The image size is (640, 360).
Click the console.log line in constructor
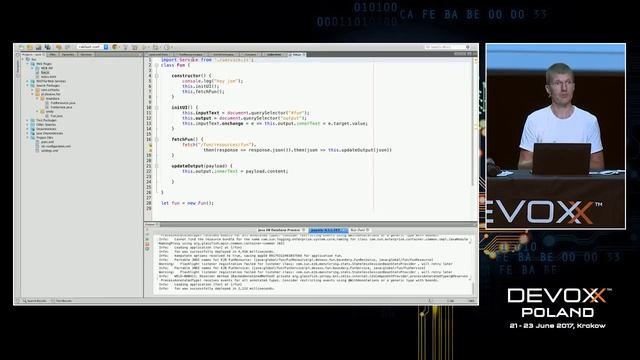click(x=212, y=81)
